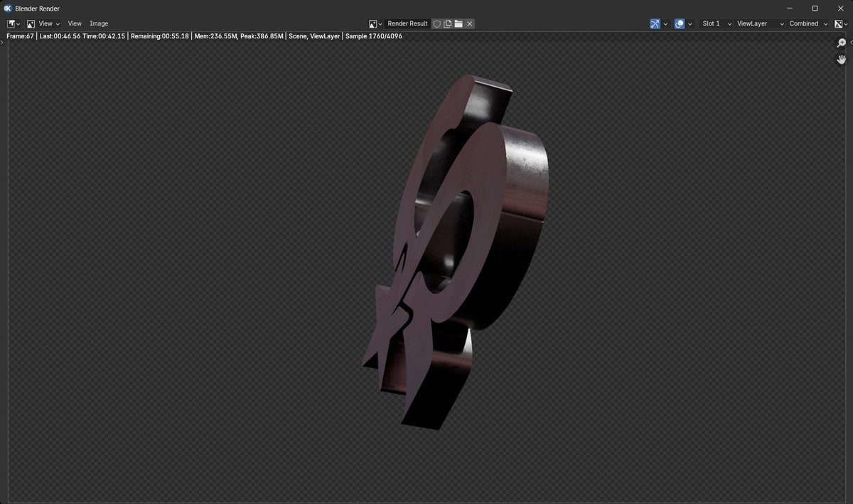Click the Frame:67 status text

pos(20,36)
